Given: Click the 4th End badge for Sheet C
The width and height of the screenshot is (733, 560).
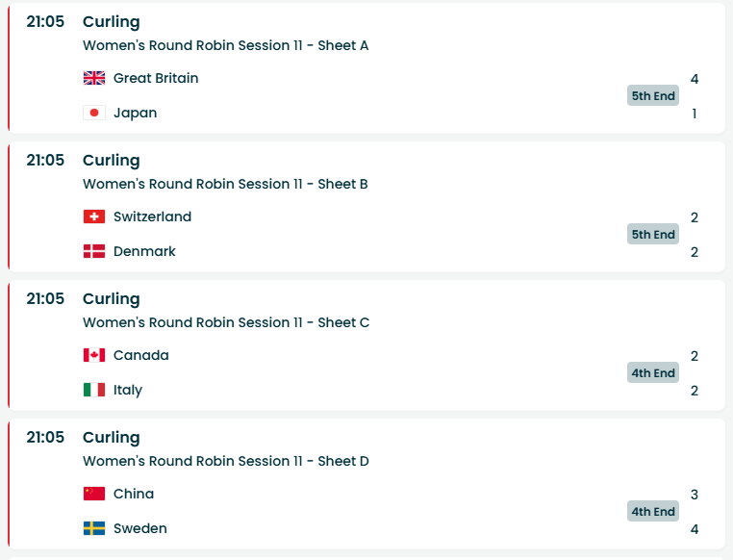Looking at the screenshot, I should [653, 372].
